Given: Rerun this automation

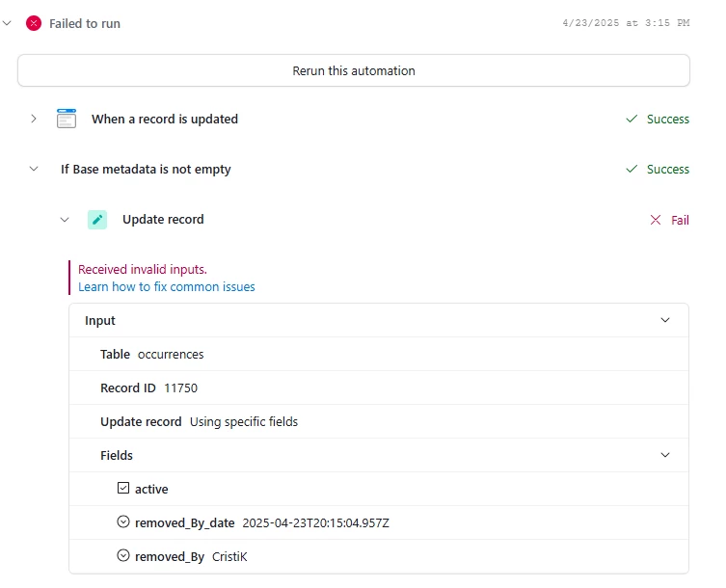Looking at the screenshot, I should click(354, 70).
